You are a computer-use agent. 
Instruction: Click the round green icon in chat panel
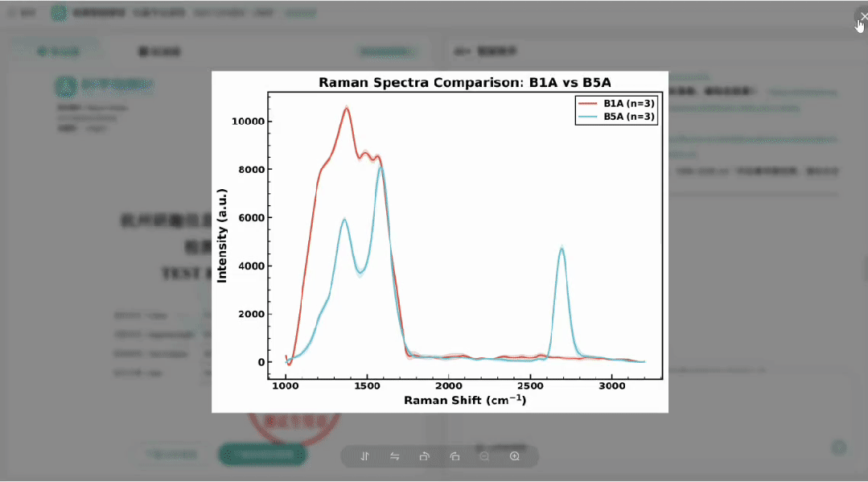(839, 447)
